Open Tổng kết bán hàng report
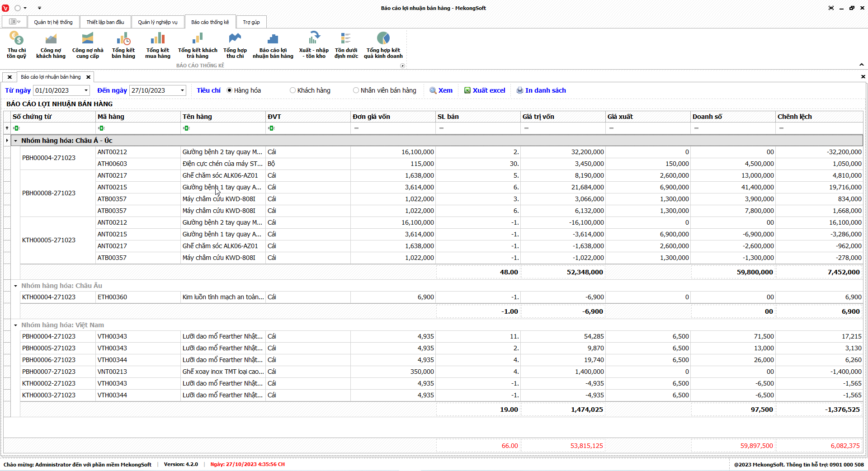The height and width of the screenshot is (471, 868). click(x=123, y=45)
